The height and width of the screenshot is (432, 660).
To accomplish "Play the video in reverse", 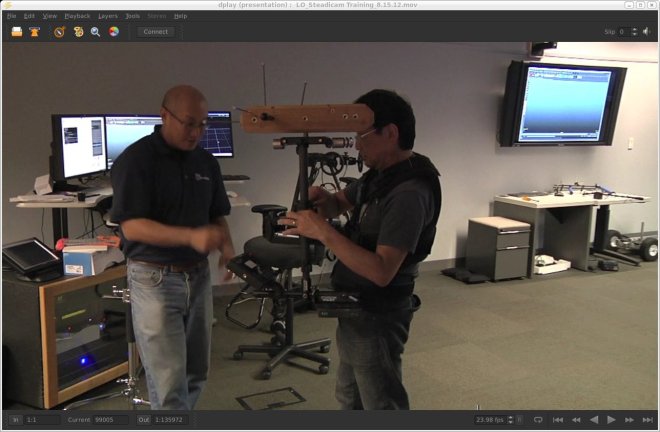I will click(x=594, y=420).
